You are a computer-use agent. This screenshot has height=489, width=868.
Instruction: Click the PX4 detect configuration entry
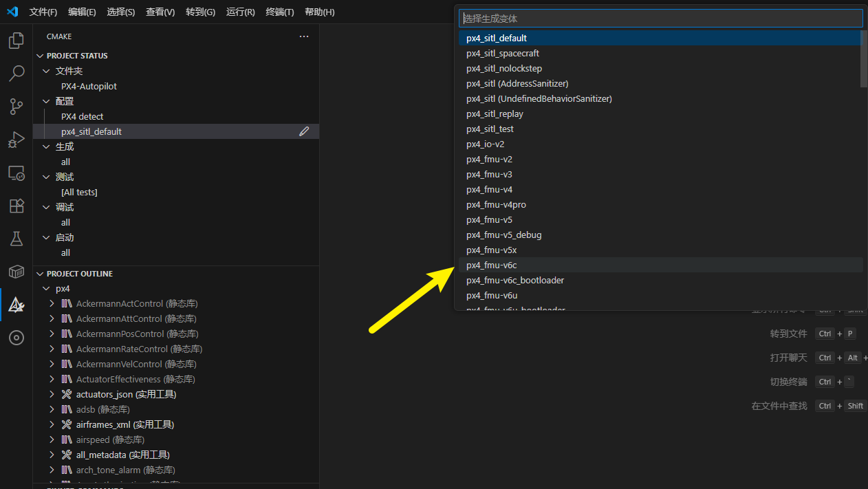[x=176, y=116]
